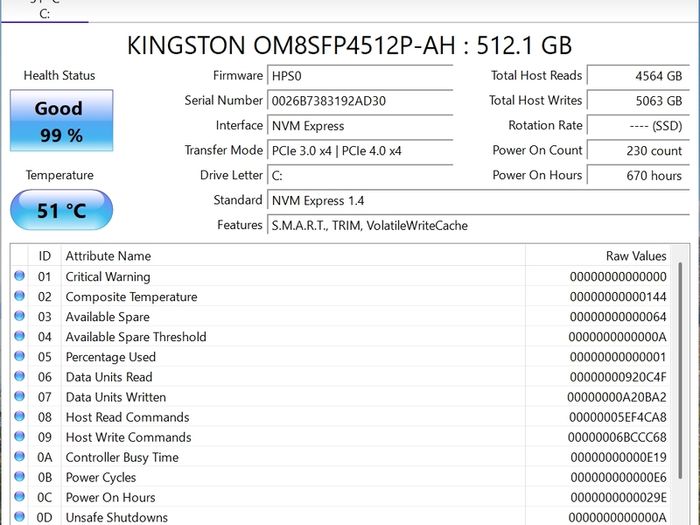
Task: Select the Power Cycles attribute name
Action: tap(101, 478)
